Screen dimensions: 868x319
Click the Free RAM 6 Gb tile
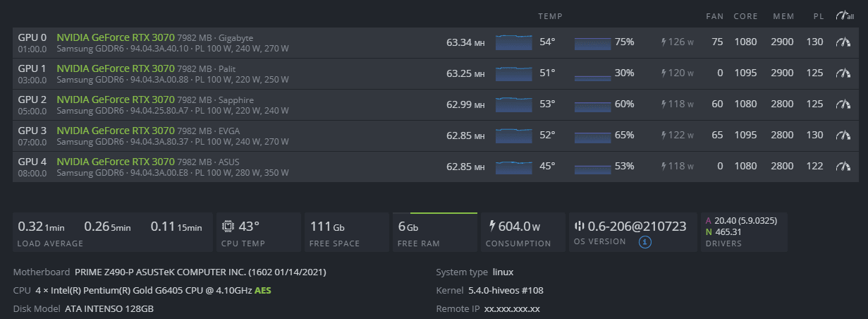tap(434, 232)
